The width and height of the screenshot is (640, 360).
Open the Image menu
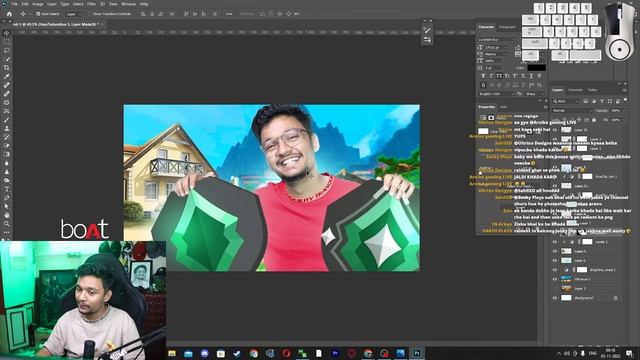click(x=38, y=4)
